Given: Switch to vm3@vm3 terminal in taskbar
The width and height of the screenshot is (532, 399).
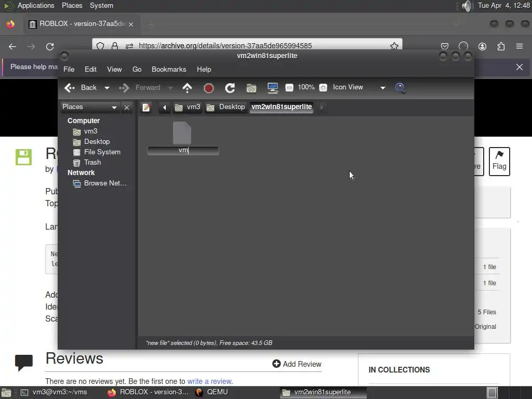Looking at the screenshot, I should click(x=54, y=392).
